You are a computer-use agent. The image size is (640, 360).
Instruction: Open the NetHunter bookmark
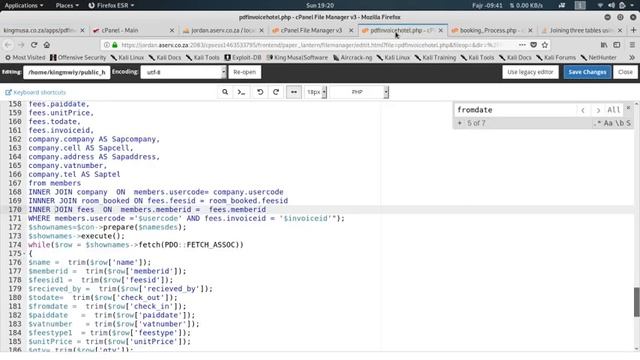[x=598, y=58]
